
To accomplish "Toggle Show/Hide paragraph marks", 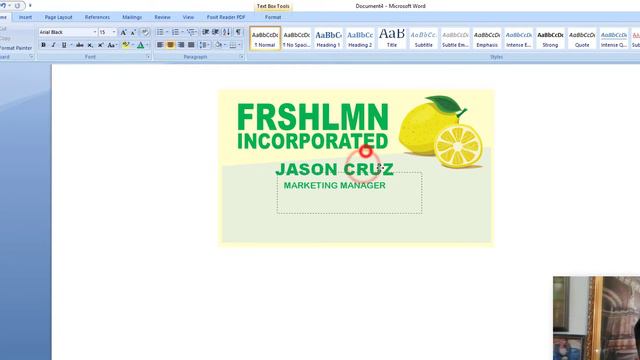I will point(238,32).
